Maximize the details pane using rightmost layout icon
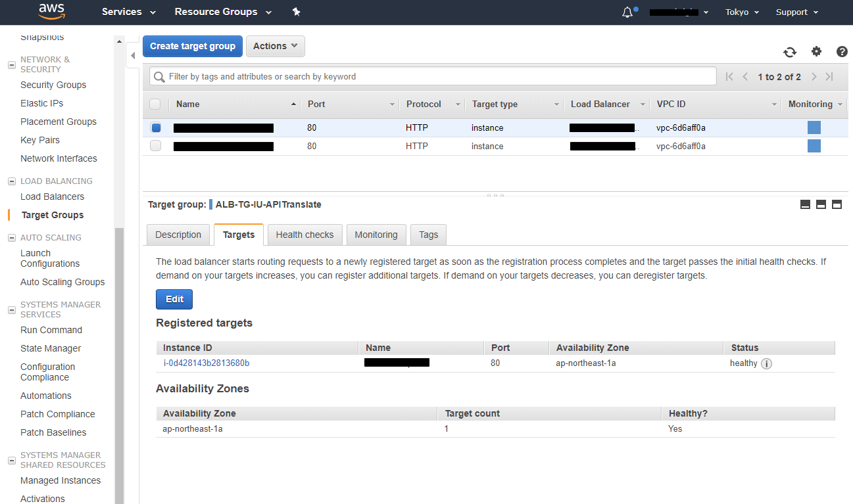853x504 pixels. [x=837, y=204]
